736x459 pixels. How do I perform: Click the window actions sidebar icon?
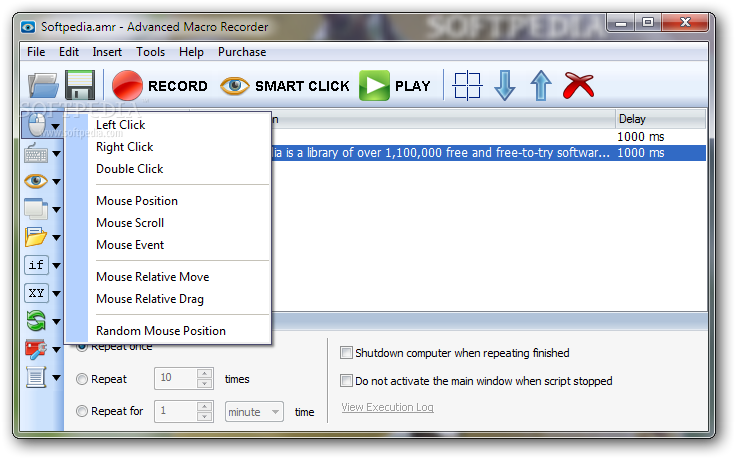36,209
